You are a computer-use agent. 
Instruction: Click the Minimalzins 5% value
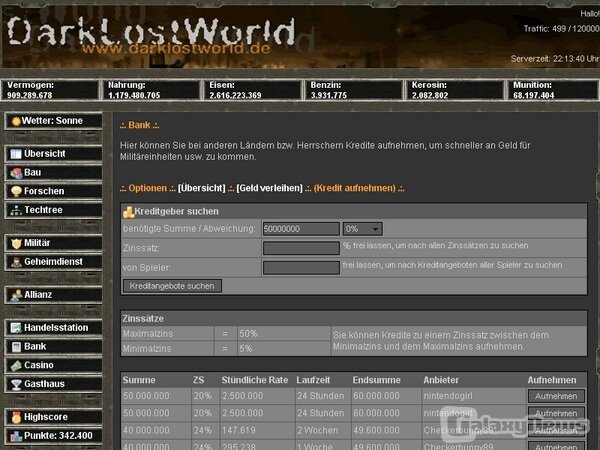pyautogui.click(x=246, y=349)
